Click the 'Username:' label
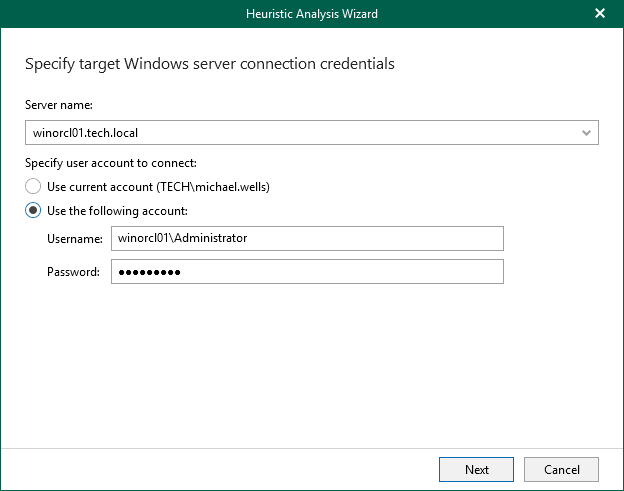 [x=75, y=239]
